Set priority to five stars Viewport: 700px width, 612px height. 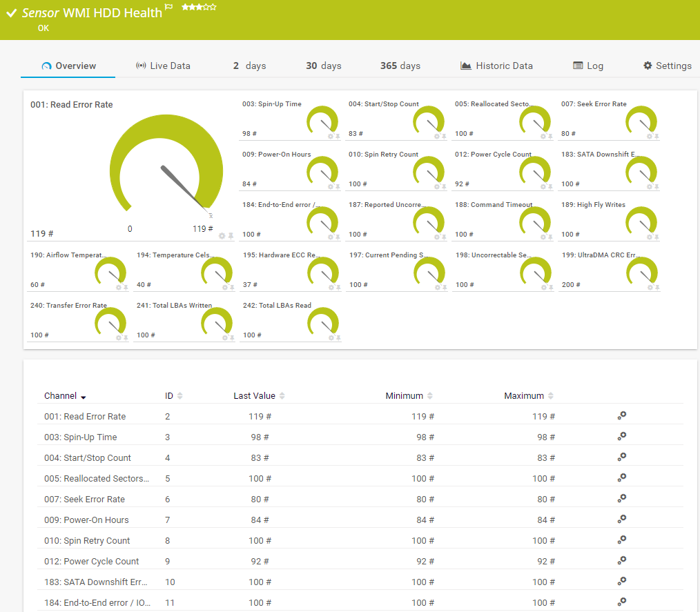213,7
